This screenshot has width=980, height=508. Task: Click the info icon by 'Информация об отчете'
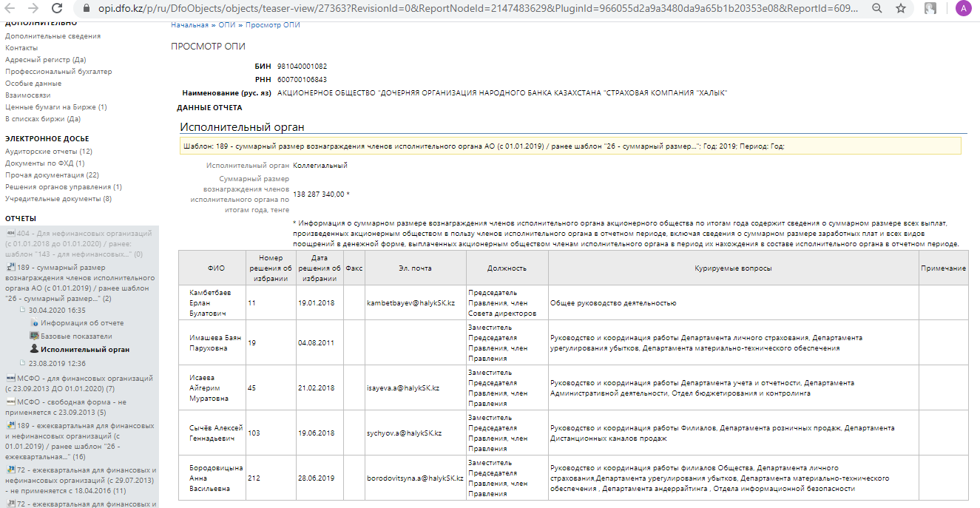[x=34, y=323]
